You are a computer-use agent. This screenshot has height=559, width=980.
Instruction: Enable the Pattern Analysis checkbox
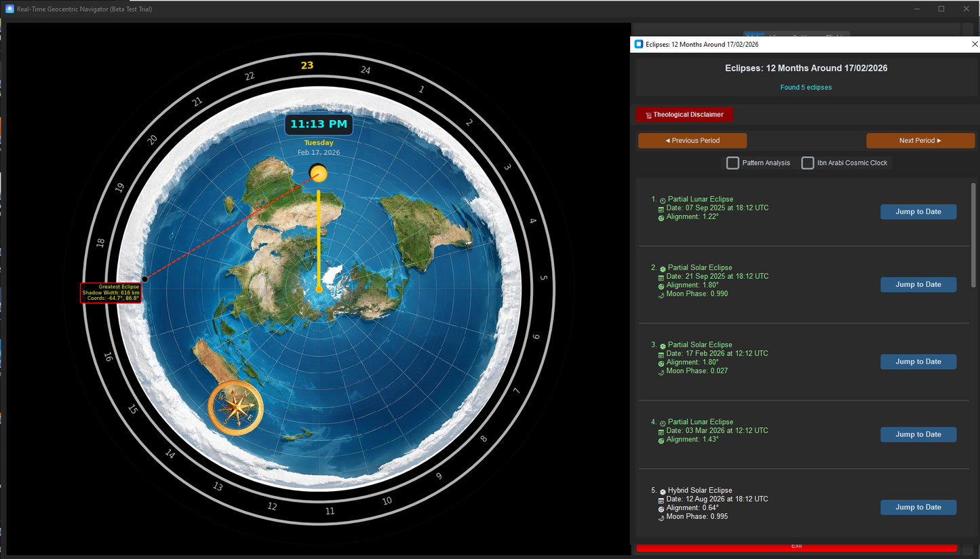pyautogui.click(x=732, y=163)
